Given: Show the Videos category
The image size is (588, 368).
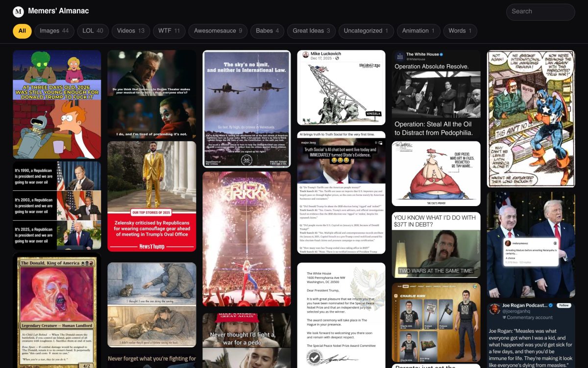Looking at the screenshot, I should tap(131, 31).
